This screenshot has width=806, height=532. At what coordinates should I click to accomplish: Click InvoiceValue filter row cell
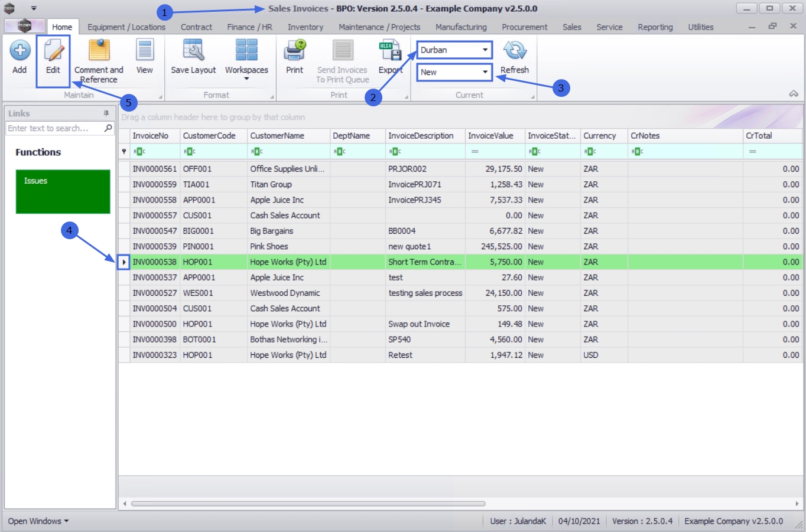coord(495,152)
